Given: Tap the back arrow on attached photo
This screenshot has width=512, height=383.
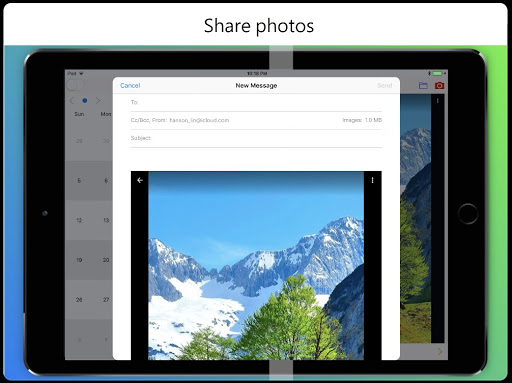Looking at the screenshot, I should (140, 180).
